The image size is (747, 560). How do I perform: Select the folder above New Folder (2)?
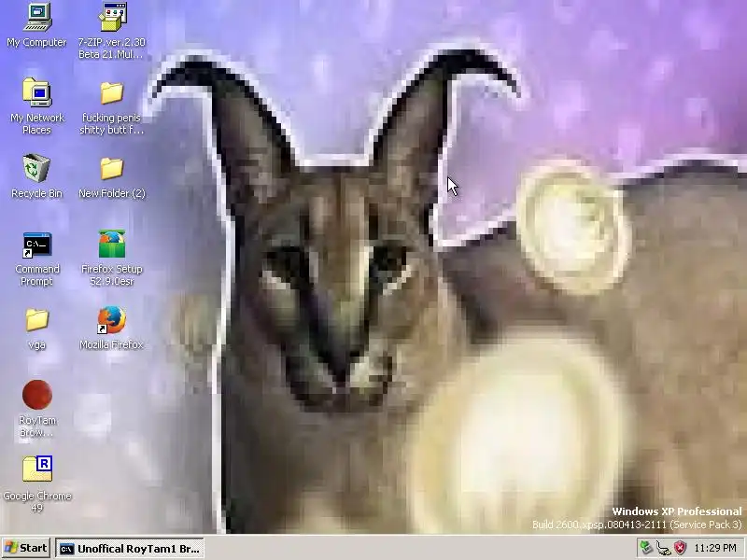111,92
